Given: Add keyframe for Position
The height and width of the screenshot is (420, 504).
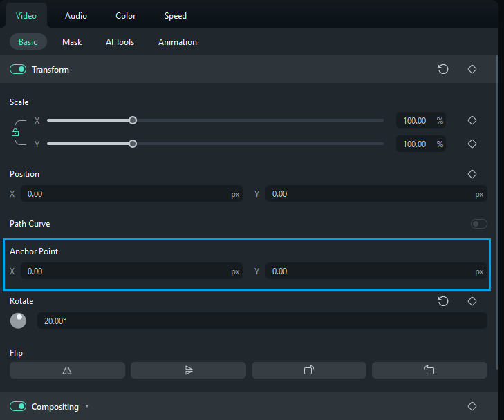Looking at the screenshot, I should click(472, 174).
